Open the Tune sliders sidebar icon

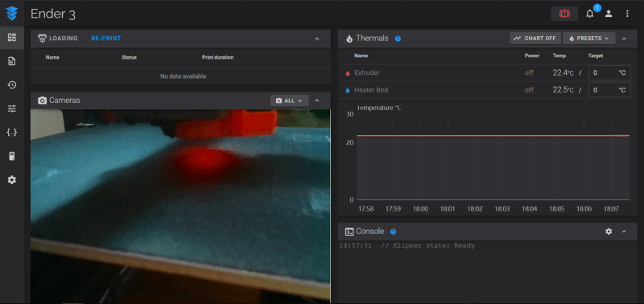pos(12,109)
